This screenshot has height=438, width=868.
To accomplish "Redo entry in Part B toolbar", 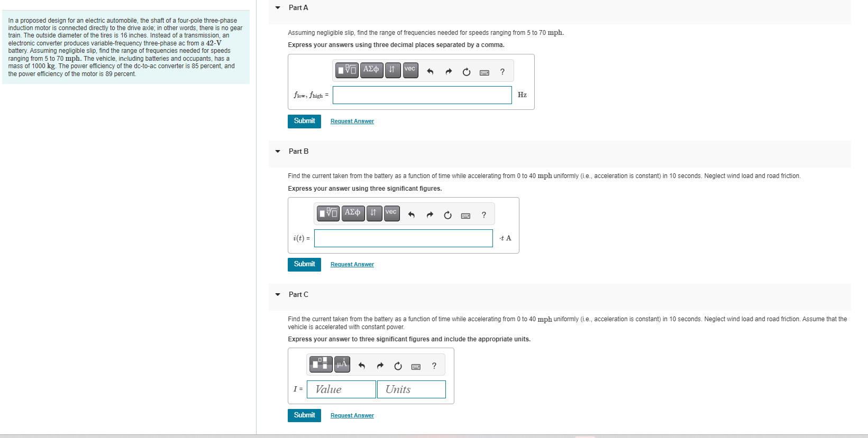I will 430,215.
